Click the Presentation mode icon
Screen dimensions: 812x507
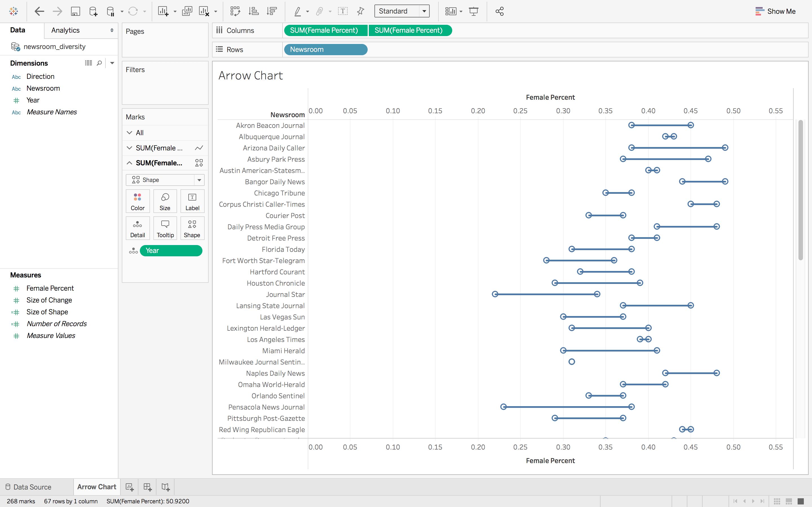473,11
